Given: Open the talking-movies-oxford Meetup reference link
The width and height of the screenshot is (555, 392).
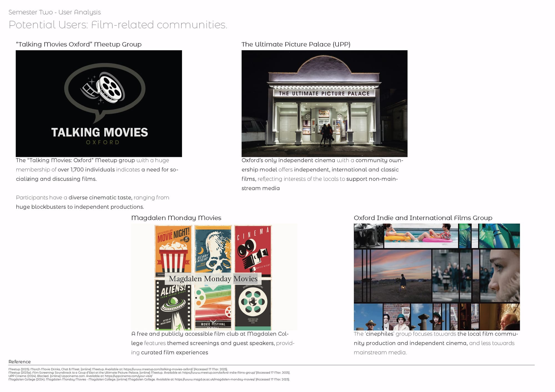Looking at the screenshot, I should point(158,369).
